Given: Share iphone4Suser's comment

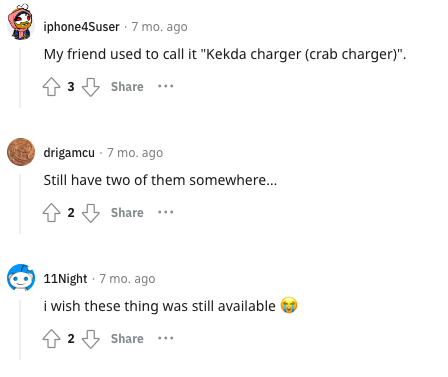Looking at the screenshot, I should pos(127,87).
